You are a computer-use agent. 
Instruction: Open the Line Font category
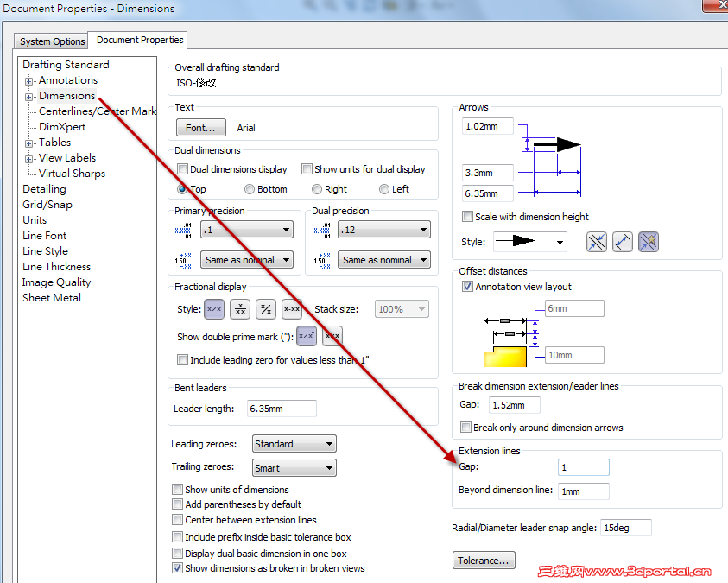point(45,236)
